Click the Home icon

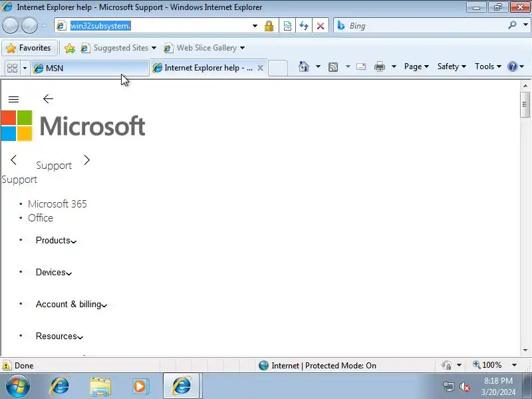click(x=304, y=66)
